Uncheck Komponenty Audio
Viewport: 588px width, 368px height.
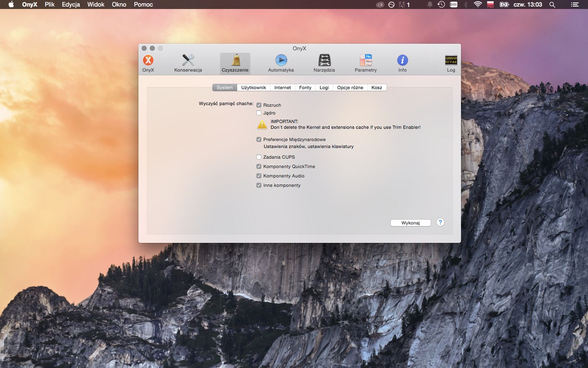tap(259, 176)
